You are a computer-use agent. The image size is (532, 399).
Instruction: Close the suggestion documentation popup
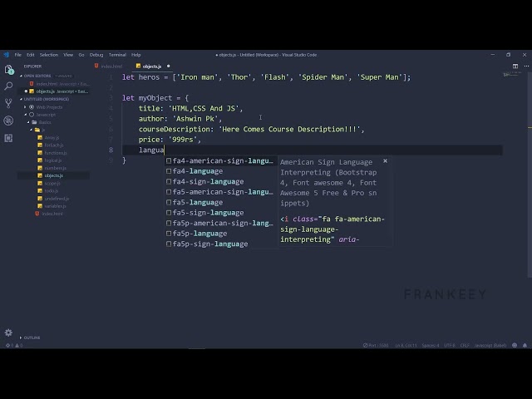click(x=385, y=160)
